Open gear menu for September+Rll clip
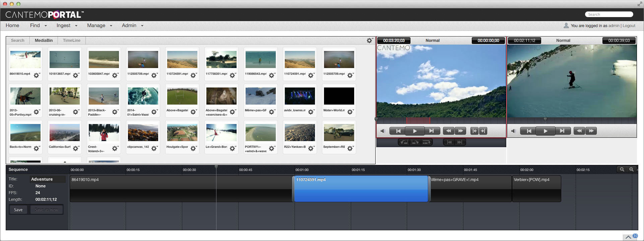The image size is (644, 241). point(350,148)
